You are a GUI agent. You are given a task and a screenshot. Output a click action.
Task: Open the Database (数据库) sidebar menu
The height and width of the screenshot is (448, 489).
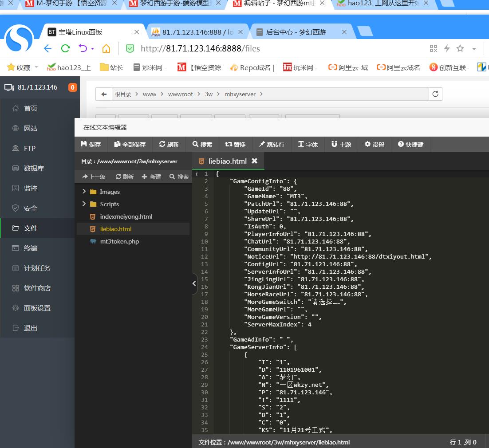33,168
